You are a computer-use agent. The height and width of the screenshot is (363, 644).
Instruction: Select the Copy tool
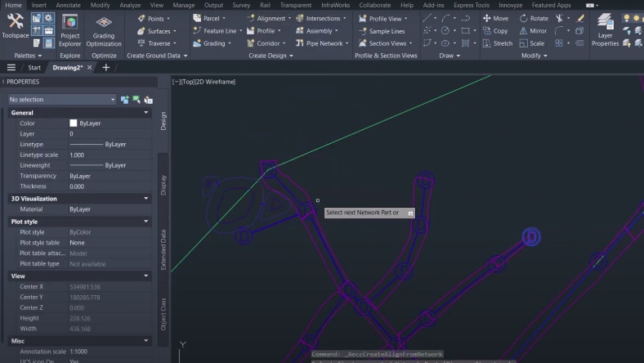(x=495, y=31)
